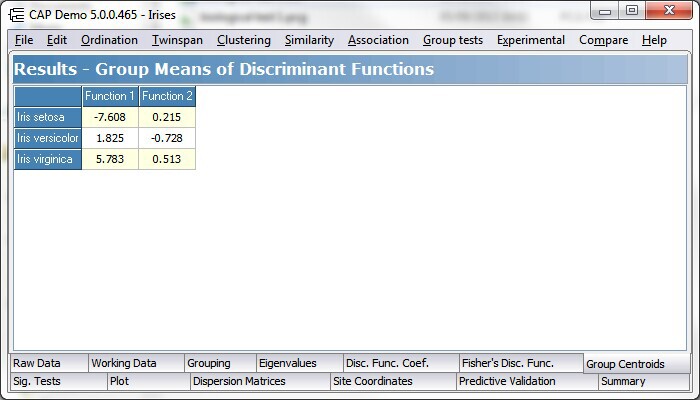Open the Site Coordinates tab
Image resolution: width=700 pixels, height=400 pixels.
393,382
